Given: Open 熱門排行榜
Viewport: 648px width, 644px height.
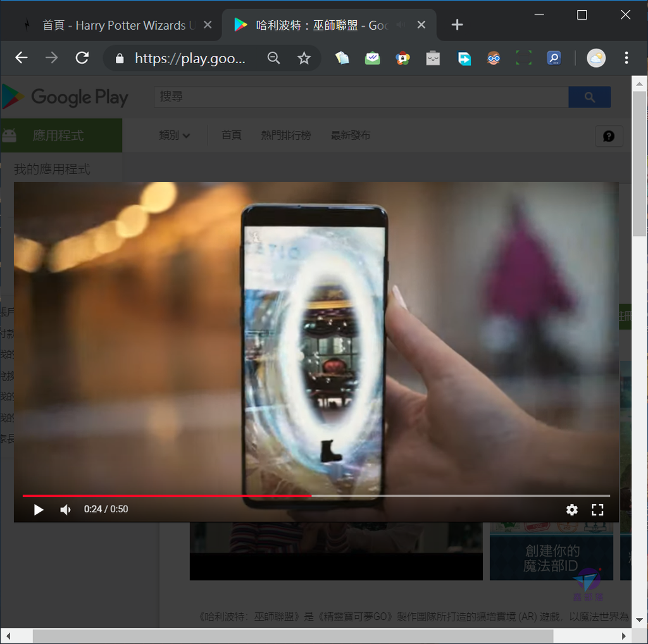Looking at the screenshot, I should [x=286, y=135].
